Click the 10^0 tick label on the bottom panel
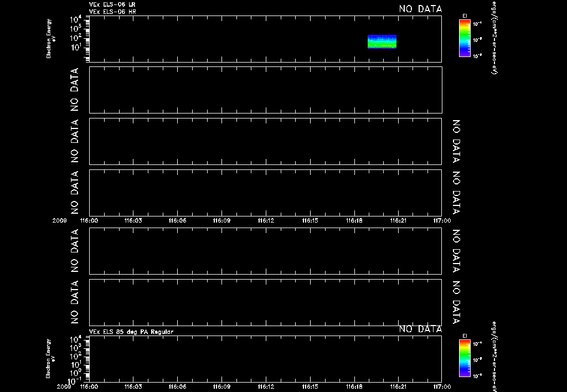The image size is (567, 392). [75, 373]
